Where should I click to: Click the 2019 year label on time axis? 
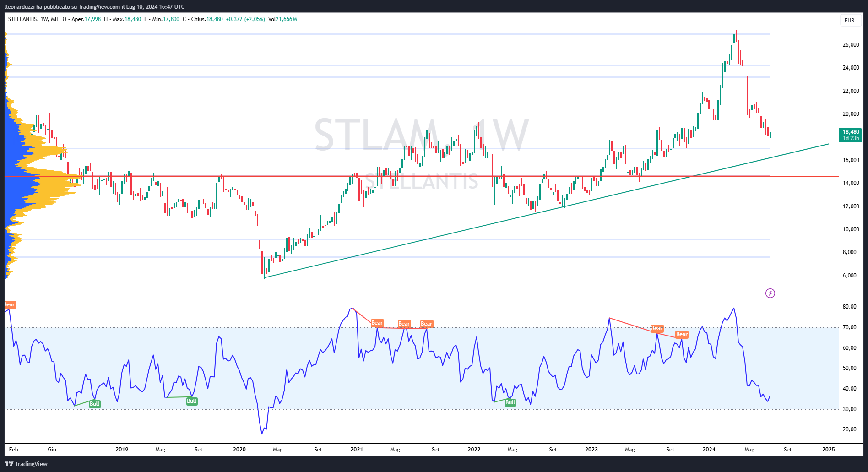coord(122,450)
